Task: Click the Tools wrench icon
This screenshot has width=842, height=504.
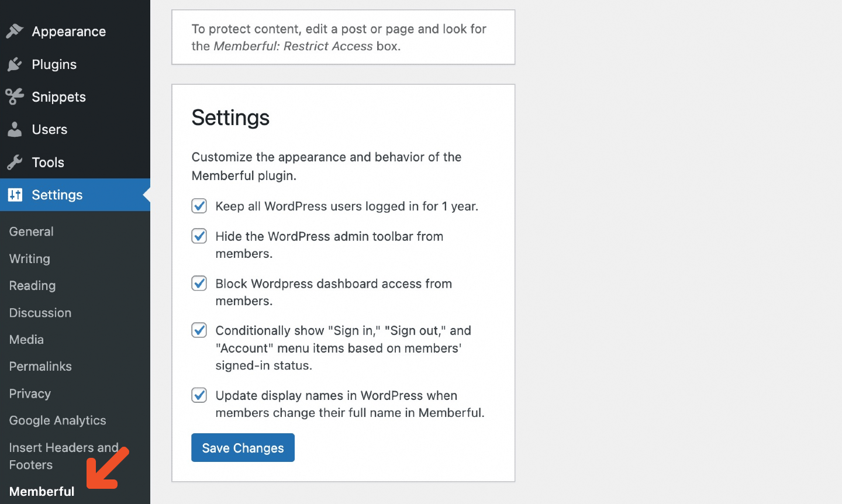Action: (15, 162)
